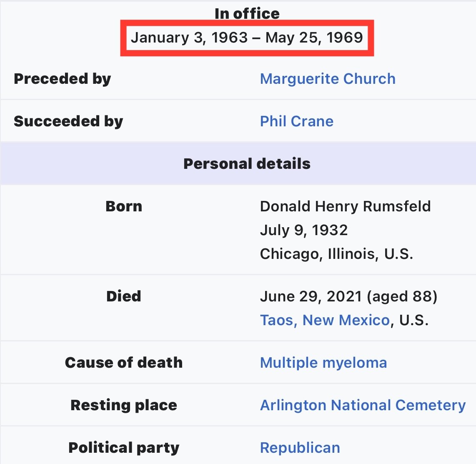Open the Phil Crane link
The width and height of the screenshot is (476, 464).
[296, 121]
